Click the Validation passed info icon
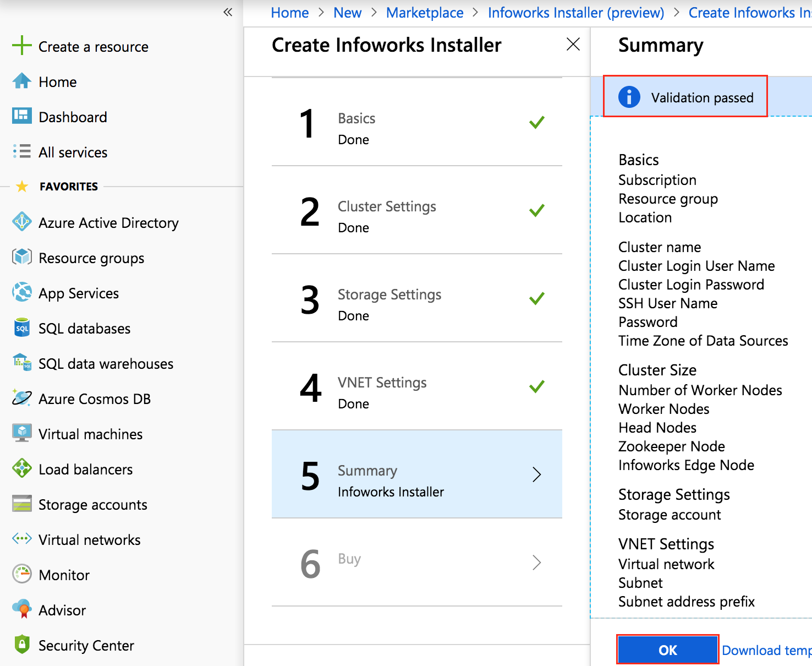The width and height of the screenshot is (812, 666). tap(629, 97)
